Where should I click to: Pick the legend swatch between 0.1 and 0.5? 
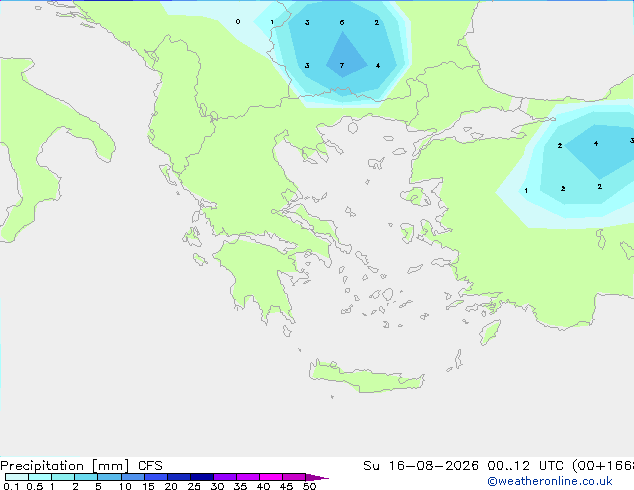click(17, 477)
